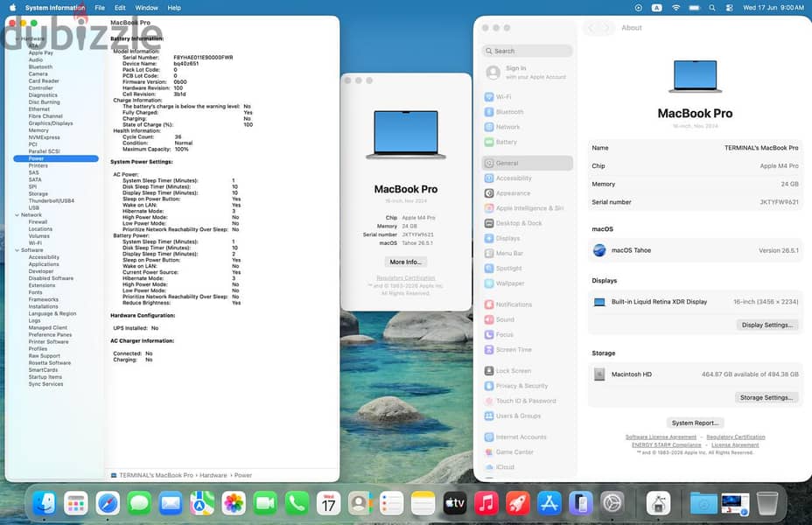The image size is (812, 525).
Task: Open ENERGY STAR Compliance link
Action: (666, 444)
